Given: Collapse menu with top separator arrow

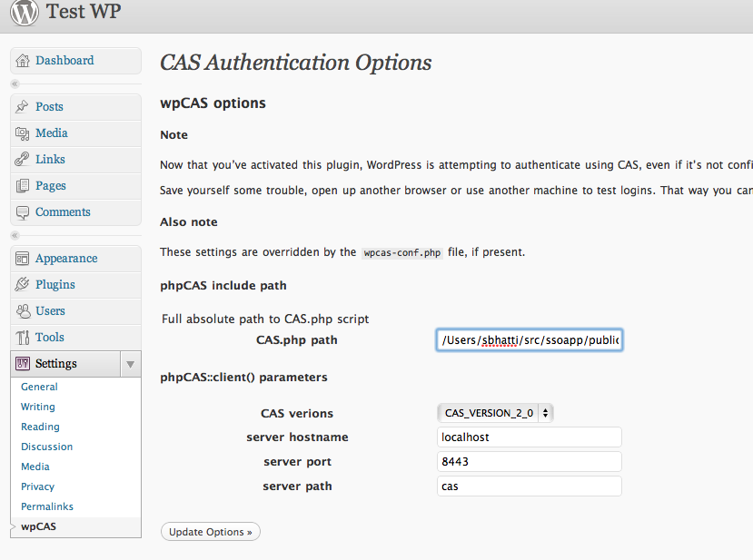Looking at the screenshot, I should coord(15,84).
